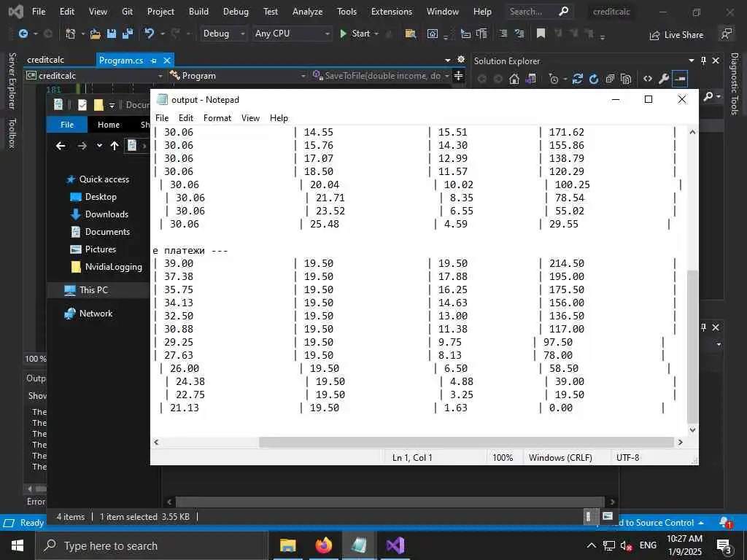
Task: Click the File tab in File Explorer
Action: [x=67, y=125]
